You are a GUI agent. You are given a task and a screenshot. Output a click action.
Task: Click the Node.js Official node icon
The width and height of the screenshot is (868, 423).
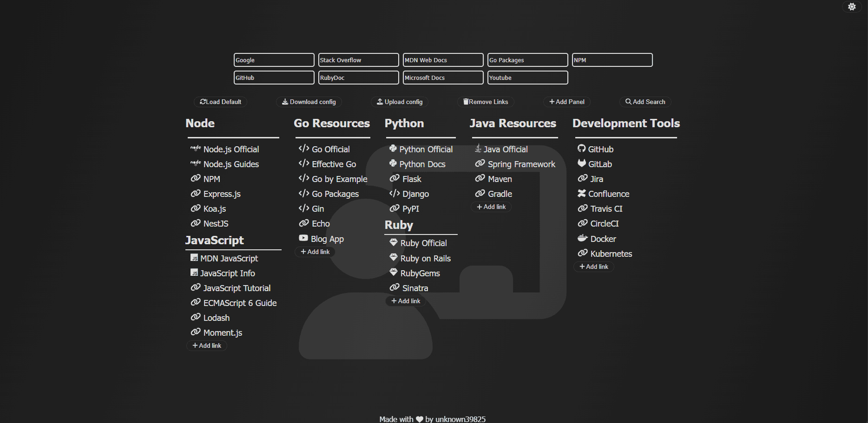pos(196,149)
